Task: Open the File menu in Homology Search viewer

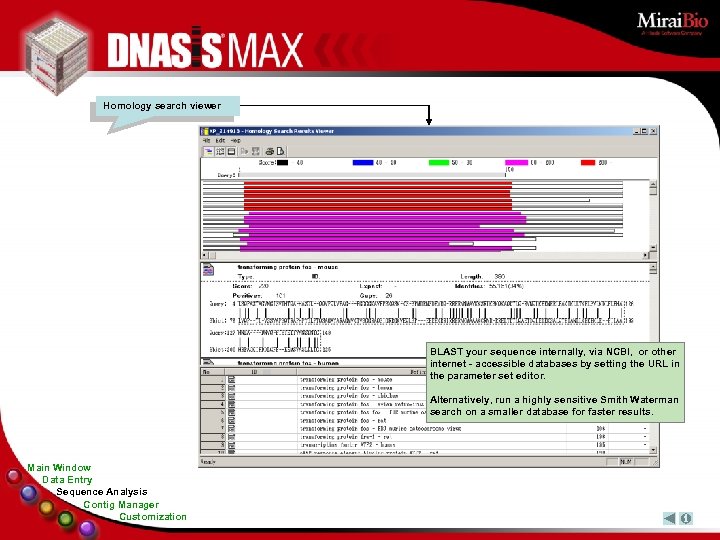Action: point(207,141)
